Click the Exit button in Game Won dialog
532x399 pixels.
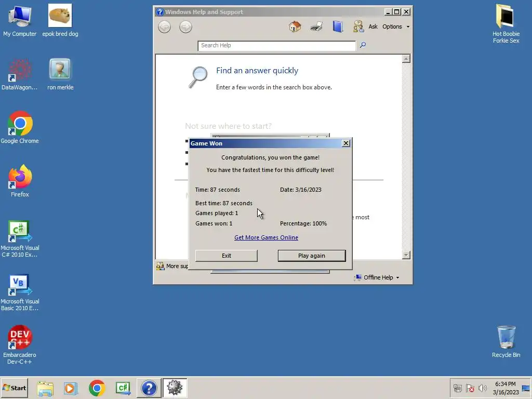tap(227, 256)
